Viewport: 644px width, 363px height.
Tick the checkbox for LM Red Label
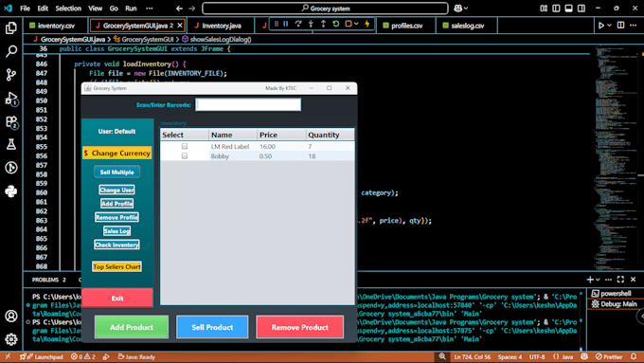point(185,146)
